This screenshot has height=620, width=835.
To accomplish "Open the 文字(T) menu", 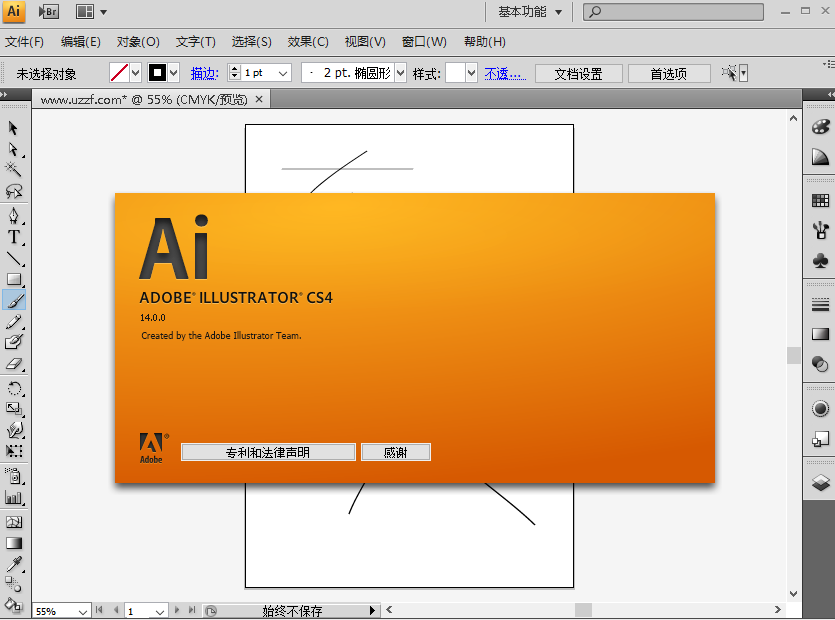I will coord(195,42).
